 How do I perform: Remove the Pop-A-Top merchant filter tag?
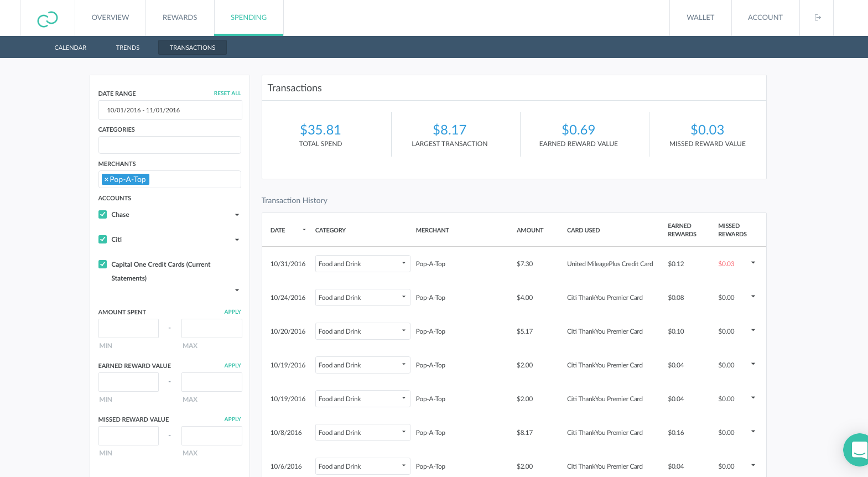106,179
